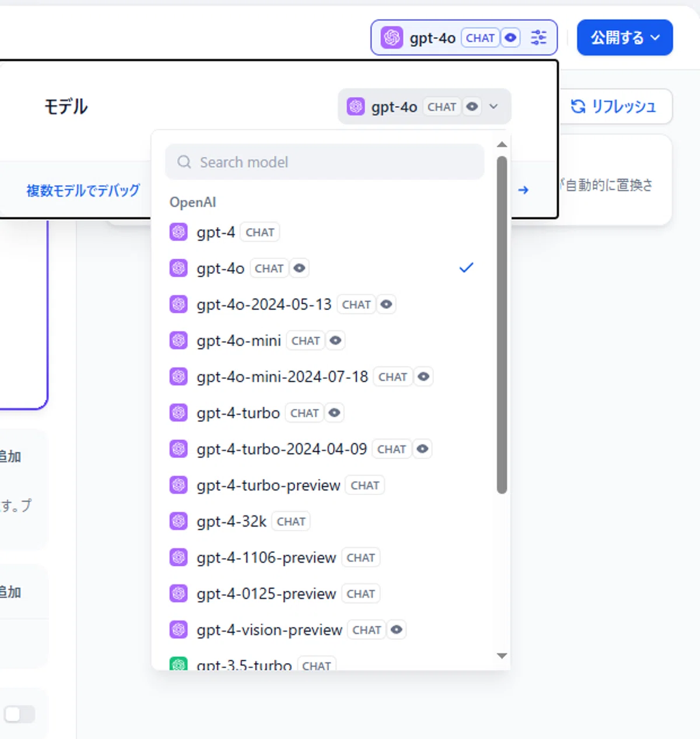Choose gpt-4-vision-preview model

click(324, 630)
